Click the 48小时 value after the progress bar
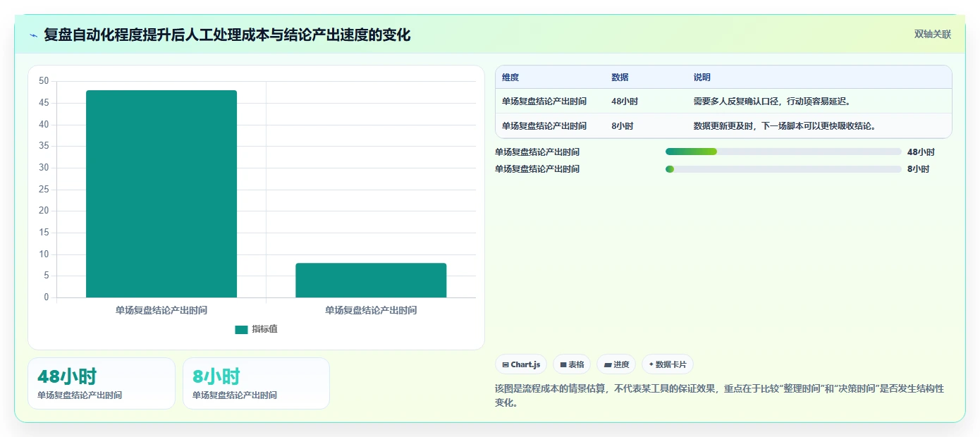 point(921,152)
